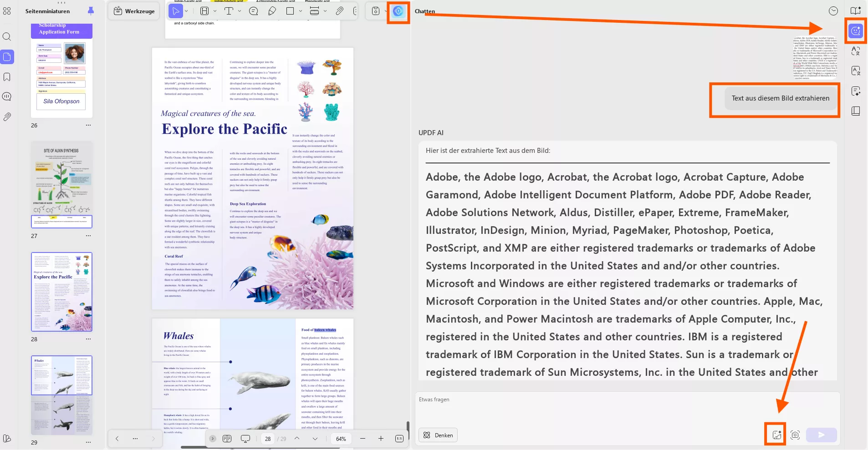Select the rectangle shape tool
This screenshot has height=450, width=868.
coord(290,11)
